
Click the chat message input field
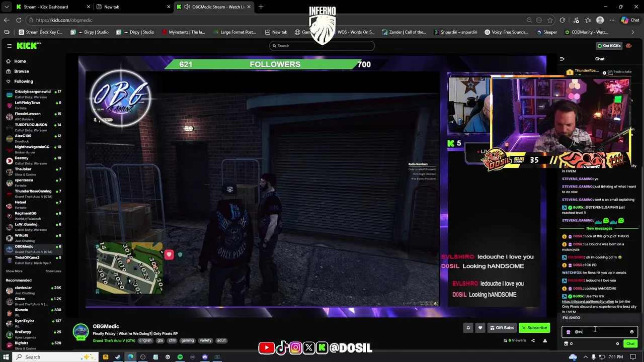click(600, 332)
